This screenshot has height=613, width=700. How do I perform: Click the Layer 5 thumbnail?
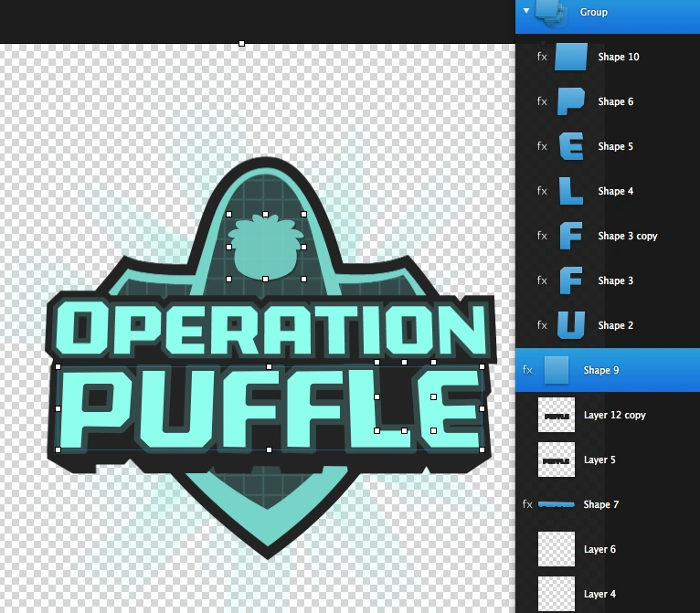(557, 460)
